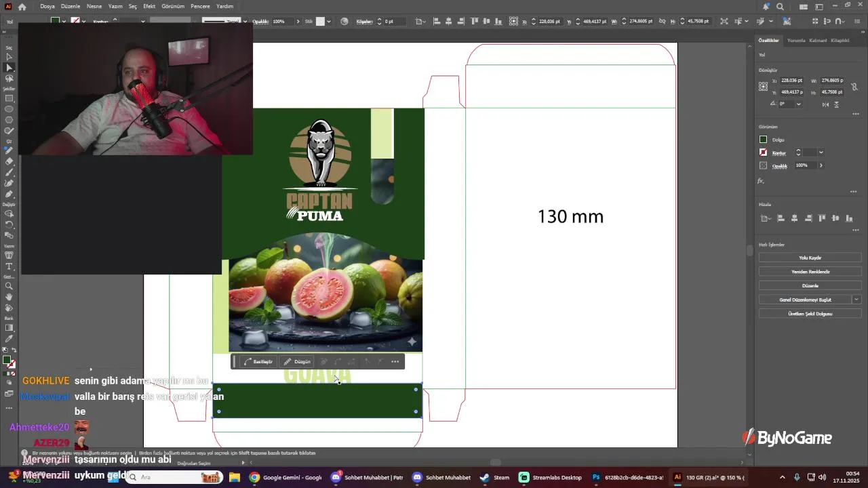Click the Düzenle quick action button
Screen dimensions: 868x488
click(x=810, y=286)
